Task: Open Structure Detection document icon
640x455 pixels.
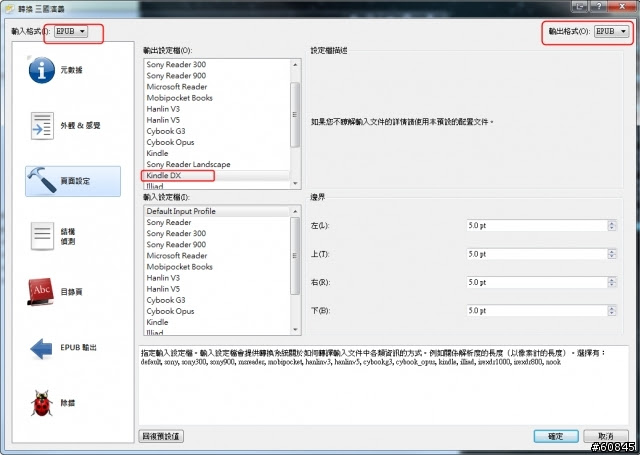Action: click(42, 236)
